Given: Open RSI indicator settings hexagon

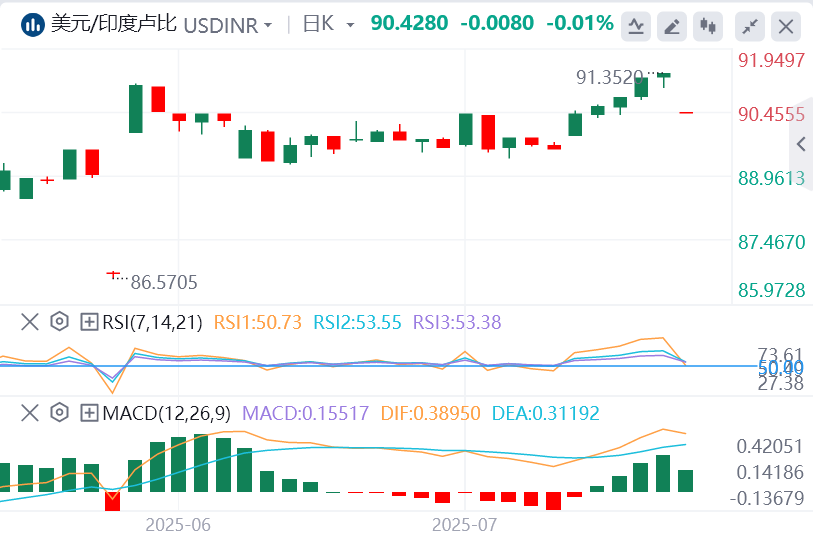Looking at the screenshot, I should pos(59,322).
